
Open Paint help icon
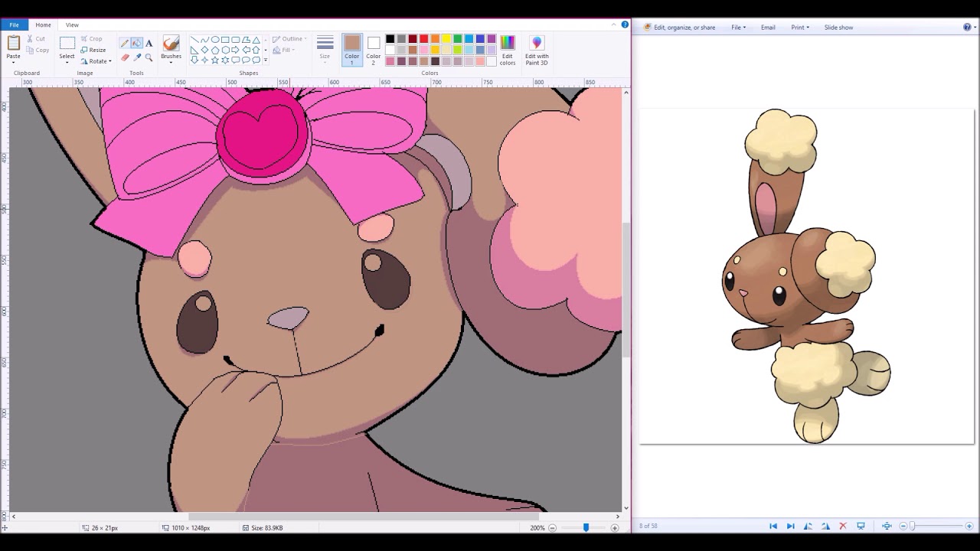[x=625, y=24]
